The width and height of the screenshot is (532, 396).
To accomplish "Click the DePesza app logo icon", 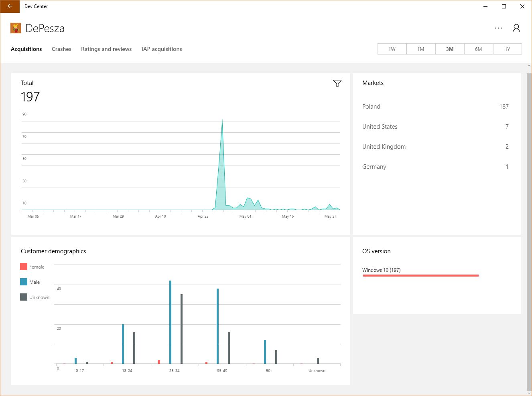I will tap(16, 28).
